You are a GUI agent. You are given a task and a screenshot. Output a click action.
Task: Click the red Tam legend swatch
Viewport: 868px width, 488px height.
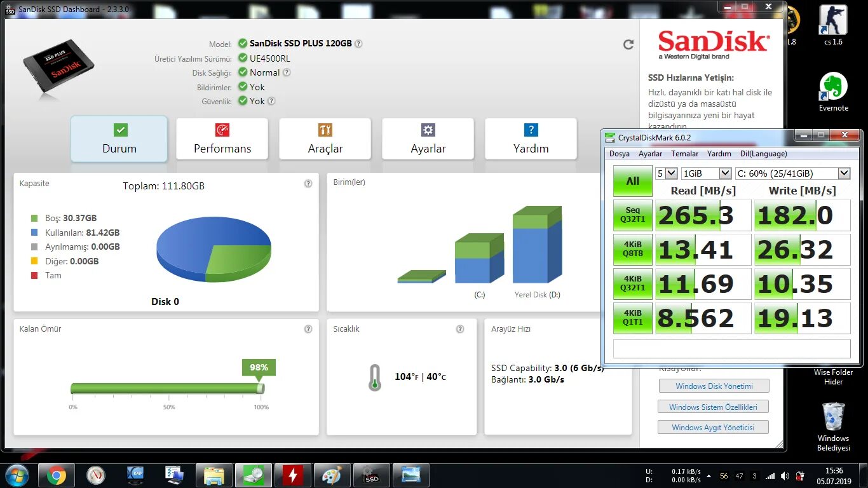[34, 275]
